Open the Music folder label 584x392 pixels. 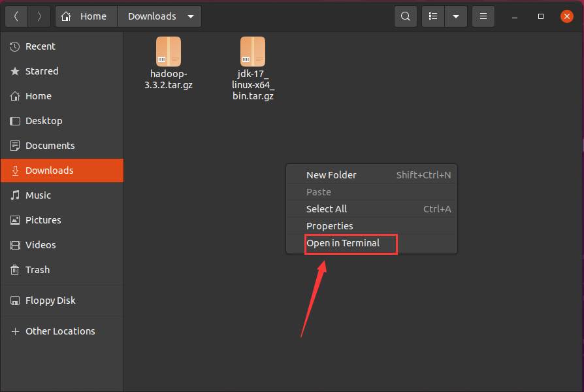pyautogui.click(x=38, y=195)
